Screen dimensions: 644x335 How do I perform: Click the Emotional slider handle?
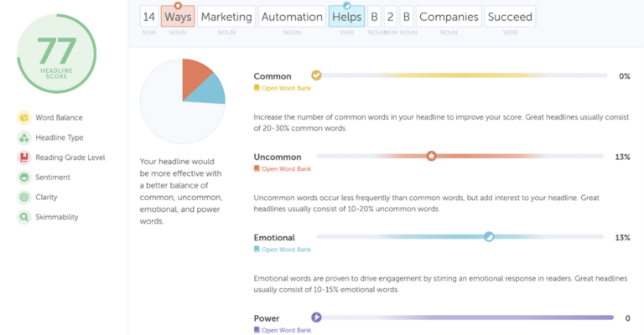489,237
